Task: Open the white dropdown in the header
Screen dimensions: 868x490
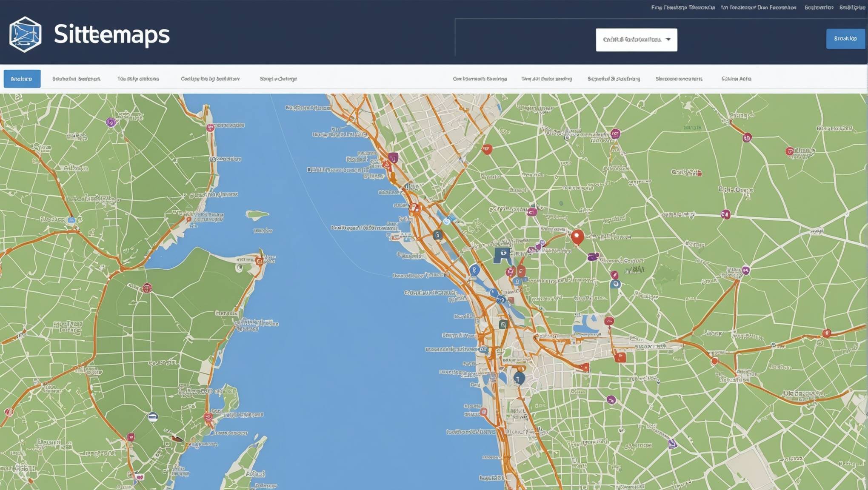Action: (x=630, y=40)
